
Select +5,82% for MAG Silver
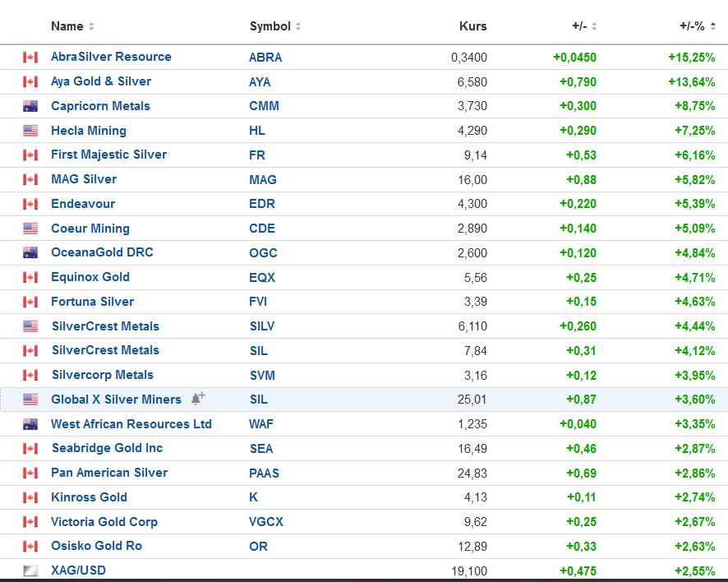point(694,180)
